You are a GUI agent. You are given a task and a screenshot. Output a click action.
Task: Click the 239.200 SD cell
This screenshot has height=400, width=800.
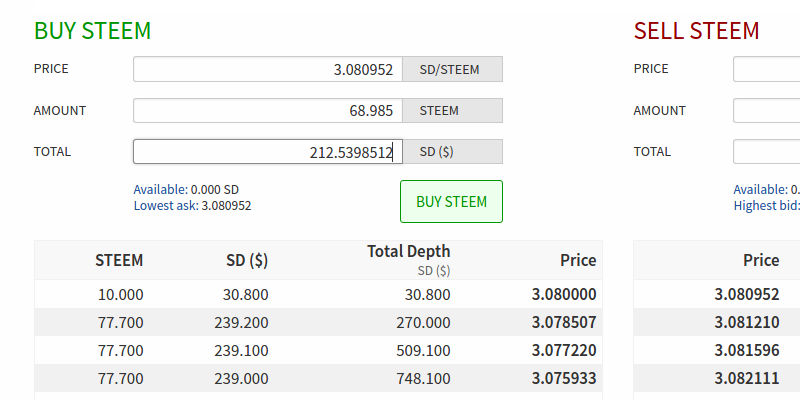coord(242,322)
